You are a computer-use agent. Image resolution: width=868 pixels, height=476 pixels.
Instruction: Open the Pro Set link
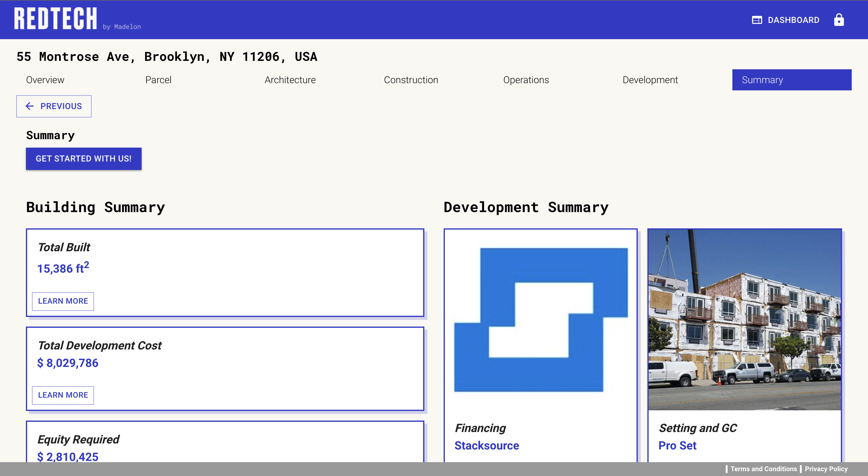coord(677,445)
